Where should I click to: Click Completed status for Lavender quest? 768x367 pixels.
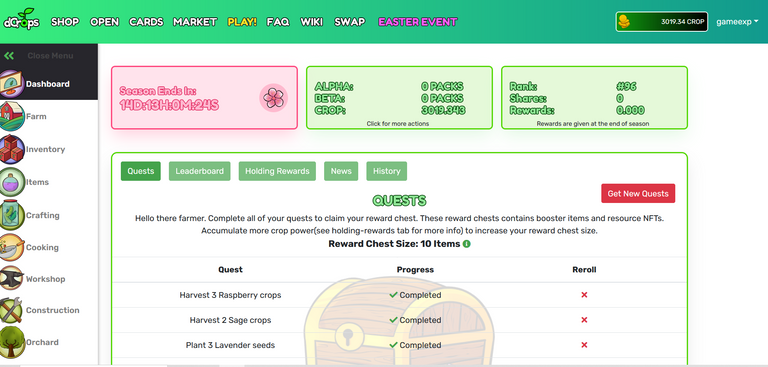tap(415, 345)
